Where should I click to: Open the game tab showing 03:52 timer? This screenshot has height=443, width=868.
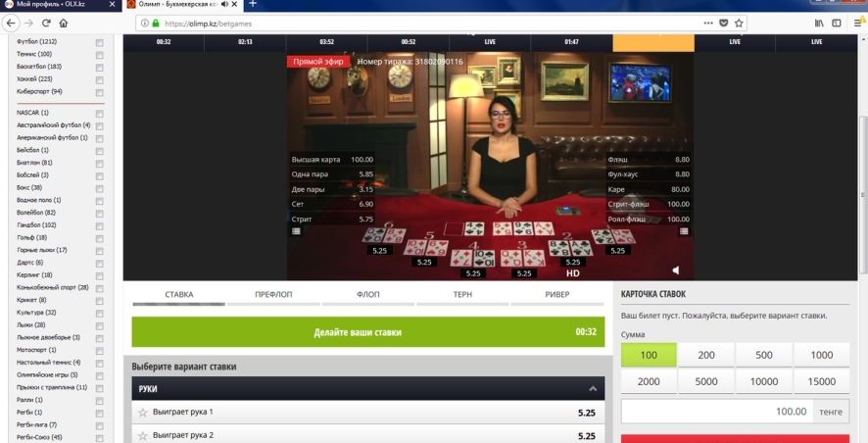[x=326, y=42]
